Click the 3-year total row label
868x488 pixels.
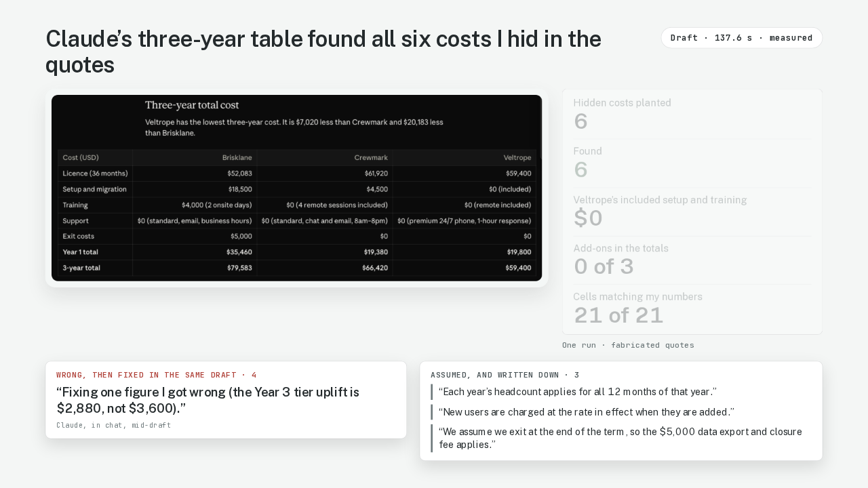pos(81,268)
